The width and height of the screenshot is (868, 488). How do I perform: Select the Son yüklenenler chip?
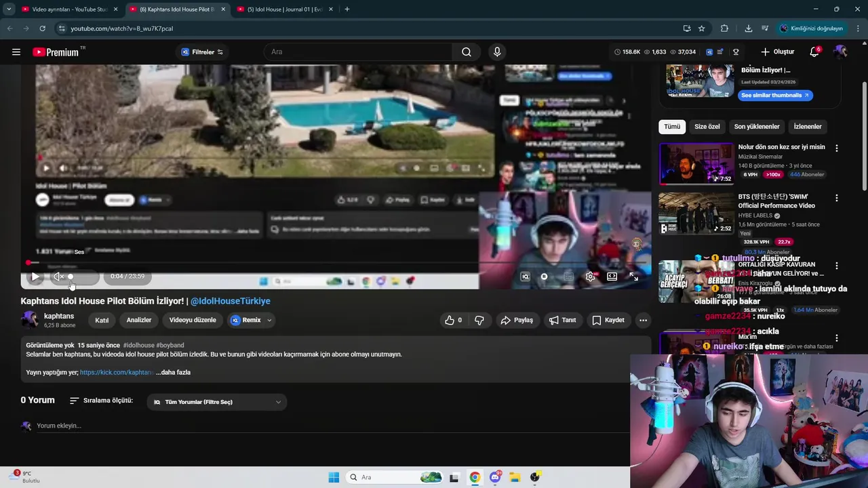(757, 127)
